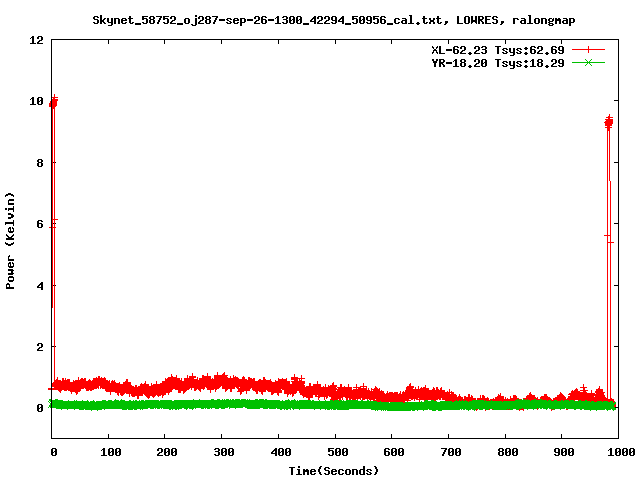The width and height of the screenshot is (640, 480).
Task: Click the x-axis tick label 1000
Action: [621, 452]
